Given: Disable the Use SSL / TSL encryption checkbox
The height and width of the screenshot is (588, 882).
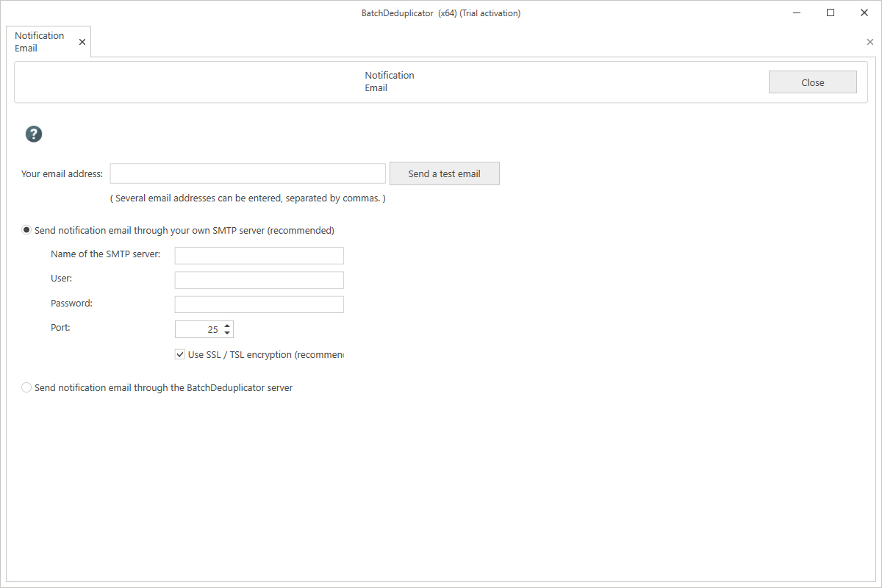Looking at the screenshot, I should (180, 354).
